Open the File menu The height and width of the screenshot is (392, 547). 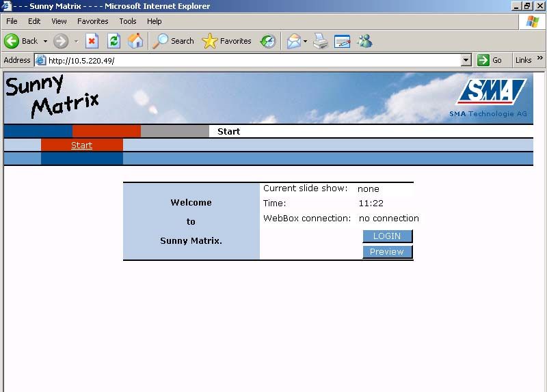click(x=12, y=21)
